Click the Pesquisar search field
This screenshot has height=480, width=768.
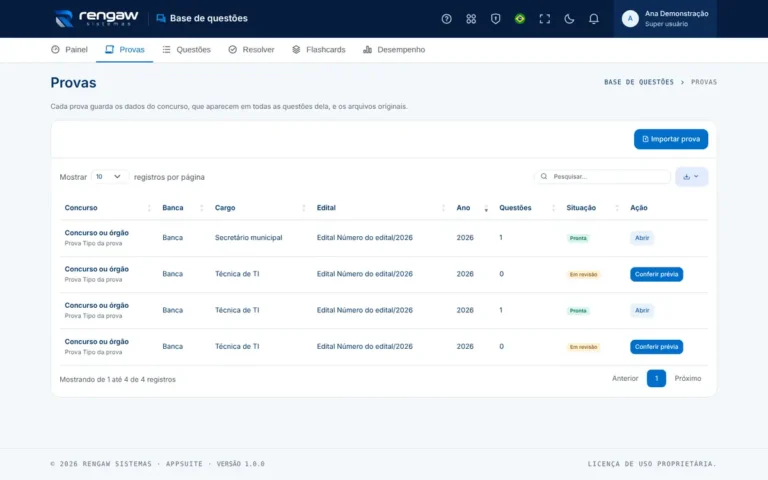click(x=602, y=176)
